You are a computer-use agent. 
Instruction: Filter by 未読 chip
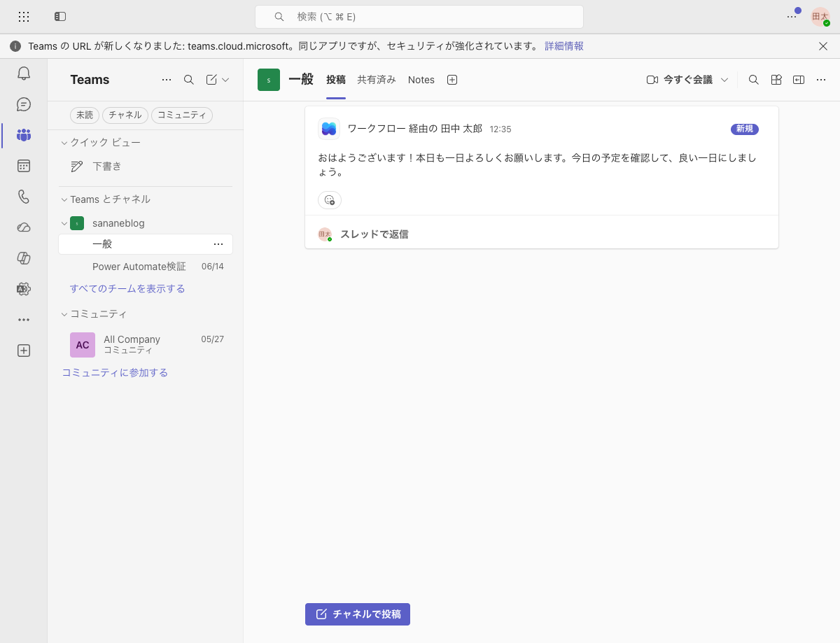pyautogui.click(x=85, y=115)
